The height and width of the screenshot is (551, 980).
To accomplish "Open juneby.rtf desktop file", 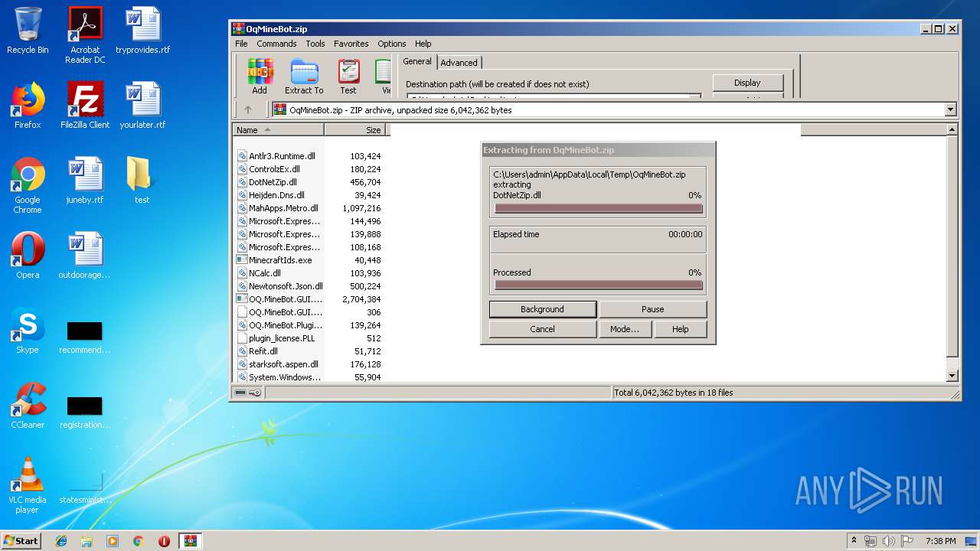I will point(85,181).
